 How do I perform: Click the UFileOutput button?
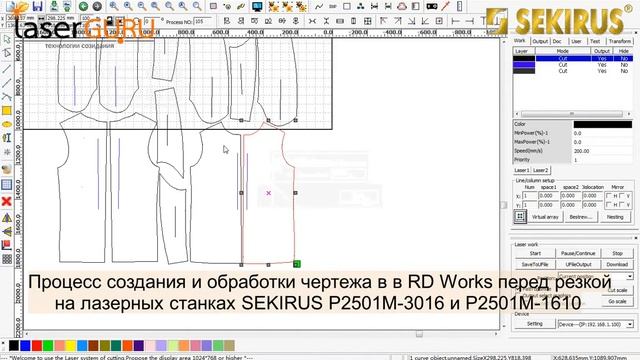tap(578, 264)
